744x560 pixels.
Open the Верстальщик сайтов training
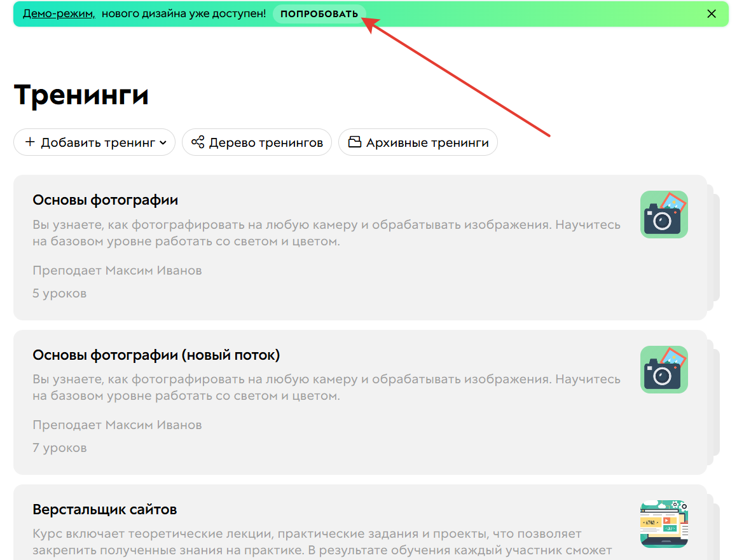coord(105,510)
